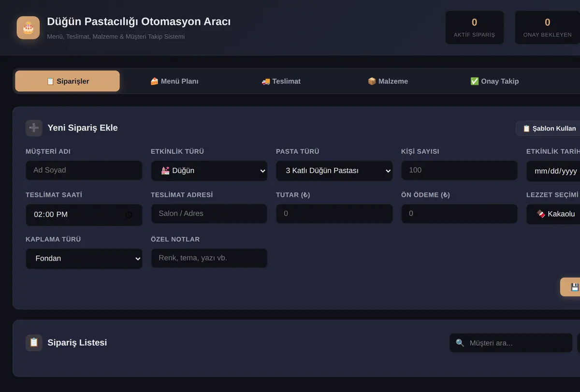Click the Aktif Sipariş counter card
Viewport: 580px width, 392px height.
[x=475, y=28]
